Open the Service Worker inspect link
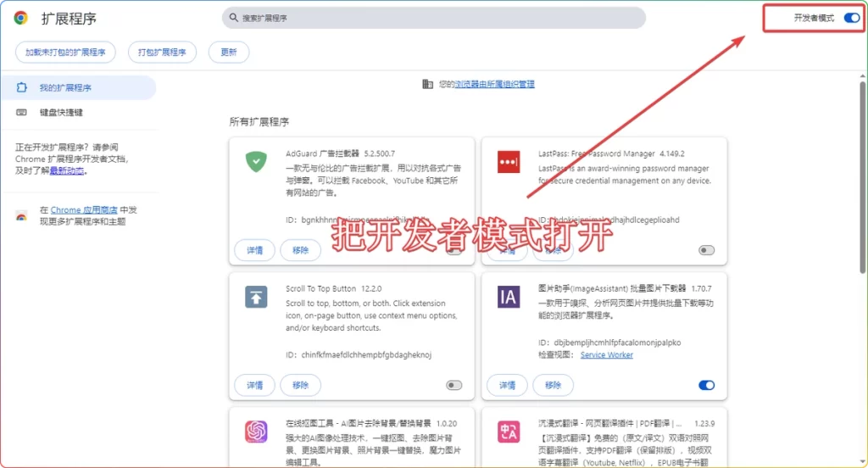This screenshot has width=868, height=468. coord(607,355)
